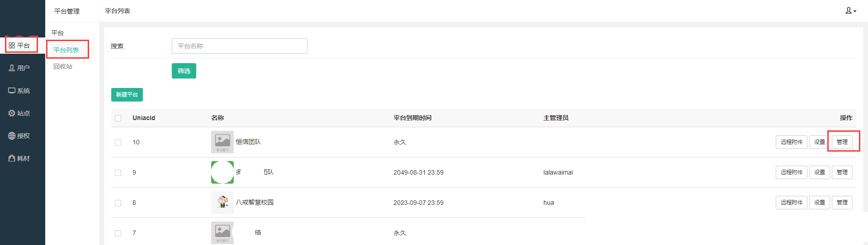868x245 pixels.
Task: Click the 筛选 filter button
Action: (x=184, y=71)
